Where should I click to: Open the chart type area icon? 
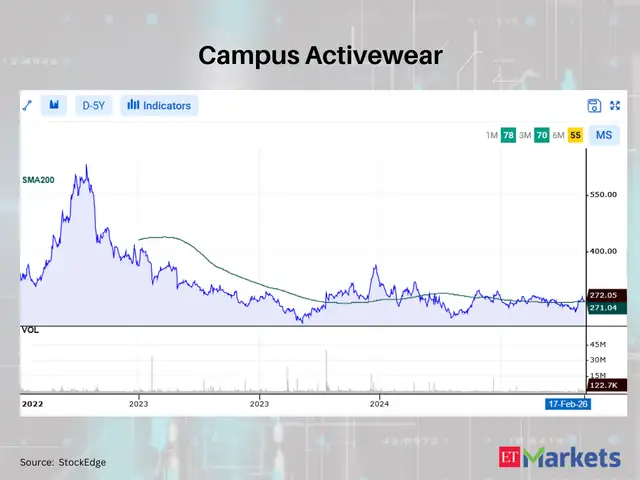pos(54,105)
